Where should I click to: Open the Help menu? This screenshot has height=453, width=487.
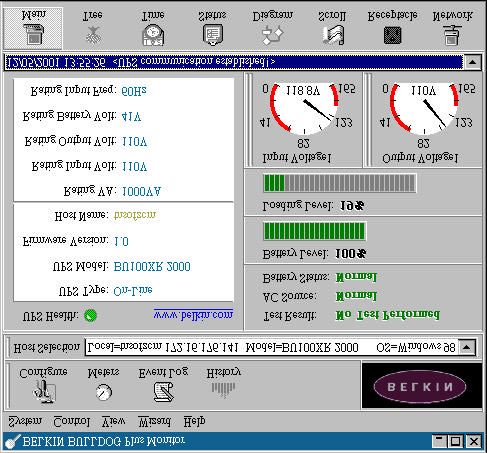tap(194, 422)
